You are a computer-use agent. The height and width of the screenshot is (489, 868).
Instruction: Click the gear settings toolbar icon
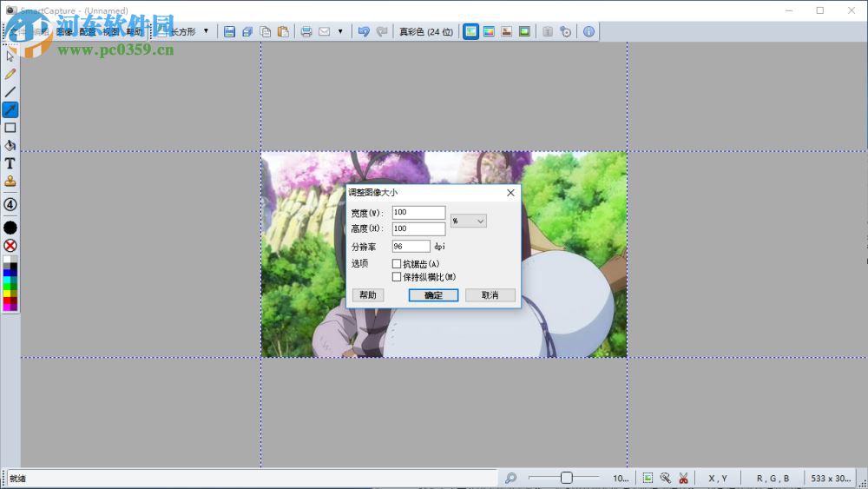[x=565, y=31]
